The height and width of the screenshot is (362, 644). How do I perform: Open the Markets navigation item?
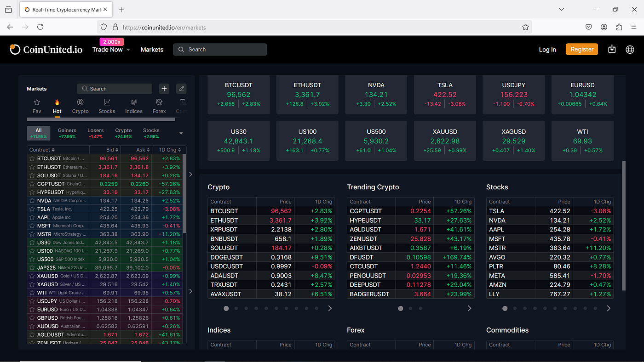[152, 49]
